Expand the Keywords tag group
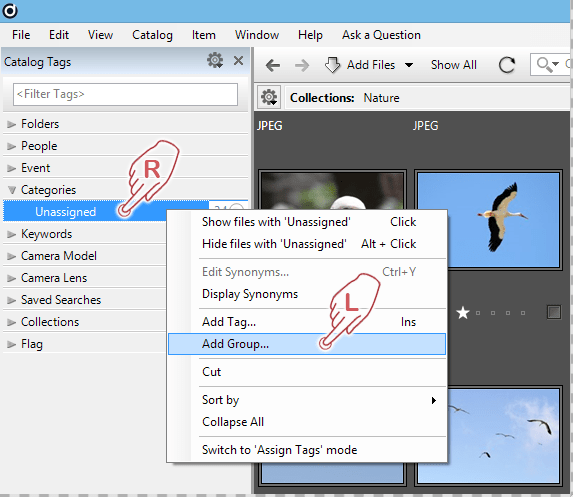Image resolution: width=573 pixels, height=497 pixels. click(x=12, y=234)
